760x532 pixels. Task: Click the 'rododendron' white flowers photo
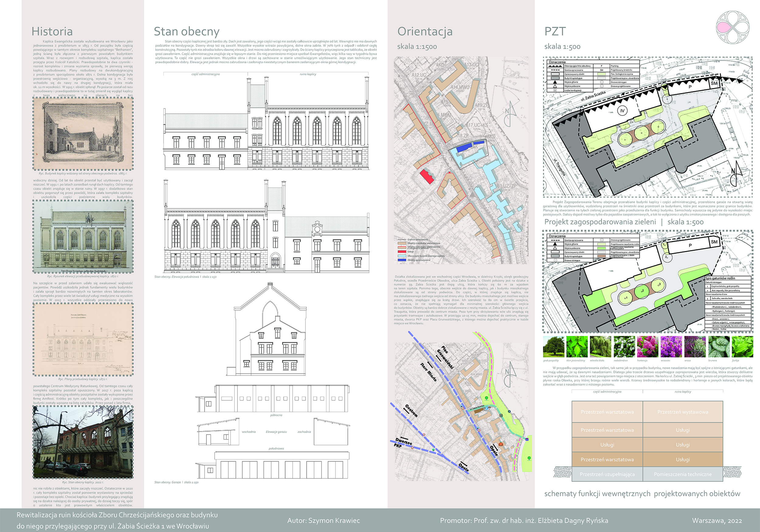[x=624, y=347]
